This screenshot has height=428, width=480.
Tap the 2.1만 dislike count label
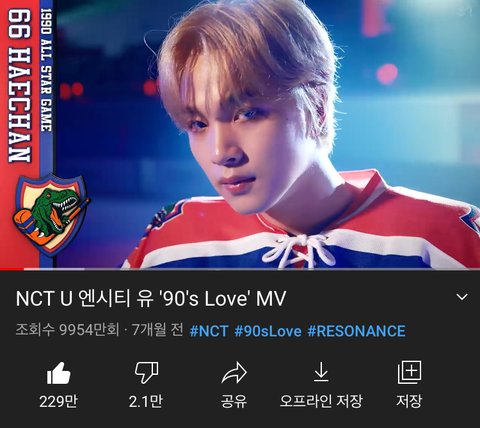pos(146,401)
